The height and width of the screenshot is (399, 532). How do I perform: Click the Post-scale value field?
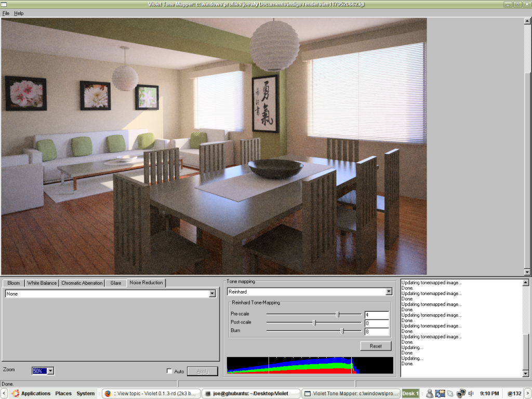tap(377, 323)
